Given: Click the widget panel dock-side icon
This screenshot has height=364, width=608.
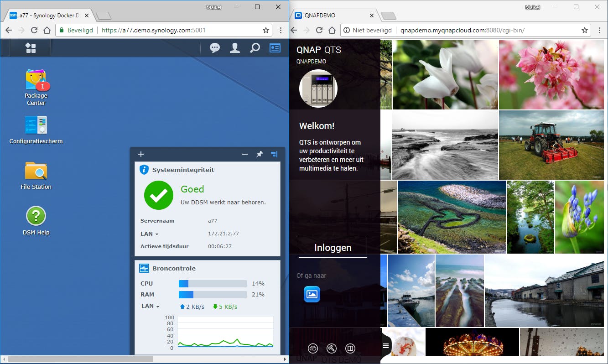Looking at the screenshot, I should [x=274, y=154].
